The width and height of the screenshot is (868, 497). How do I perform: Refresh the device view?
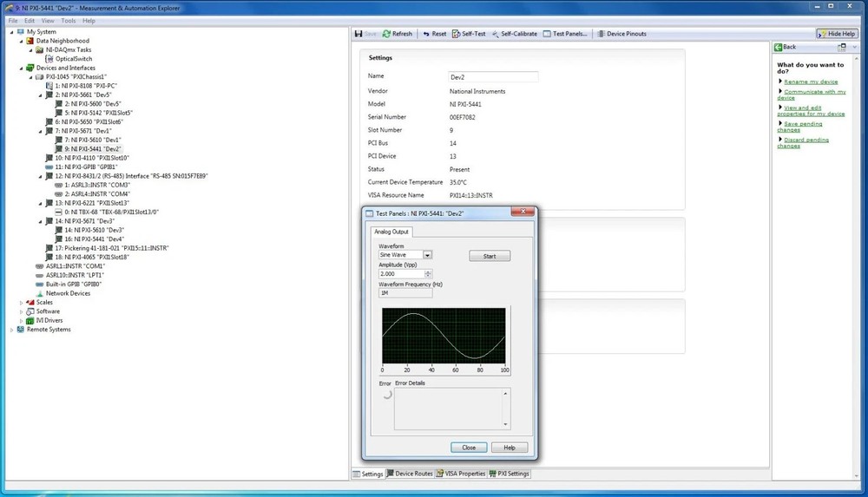tap(398, 34)
